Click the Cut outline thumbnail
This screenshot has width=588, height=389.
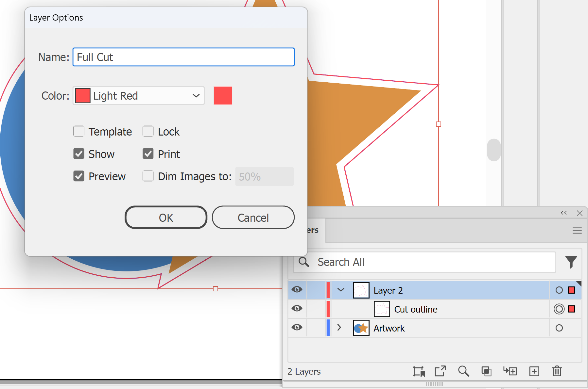click(382, 309)
